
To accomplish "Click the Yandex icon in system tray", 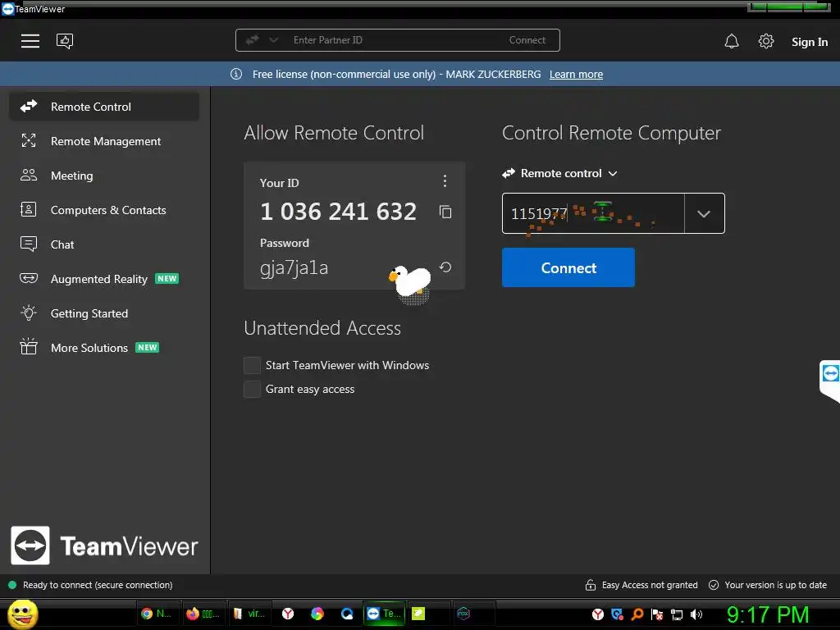I will pyautogui.click(x=598, y=614).
